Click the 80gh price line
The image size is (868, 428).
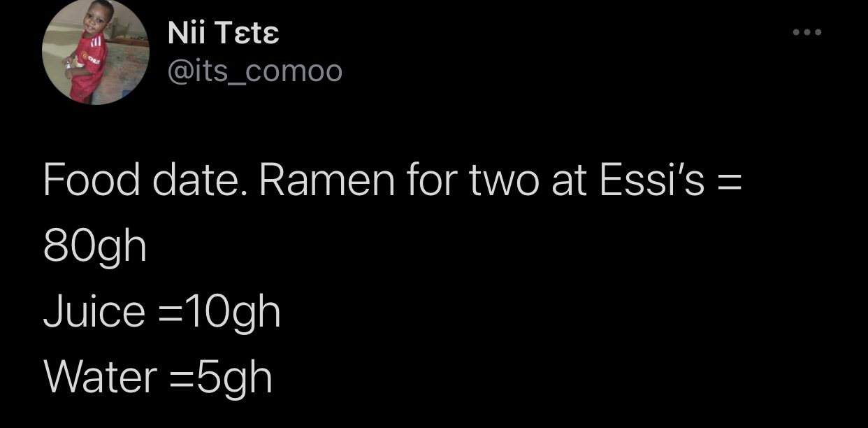pos(95,248)
